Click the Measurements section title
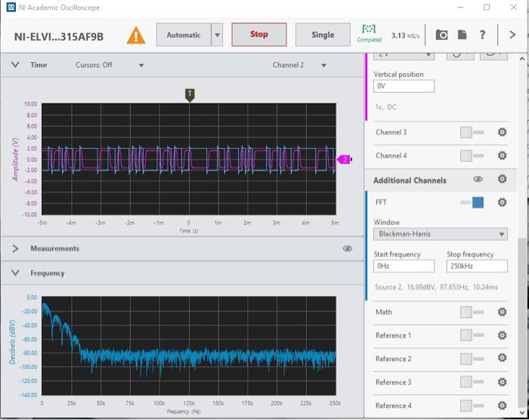The image size is (529, 420). [54, 249]
